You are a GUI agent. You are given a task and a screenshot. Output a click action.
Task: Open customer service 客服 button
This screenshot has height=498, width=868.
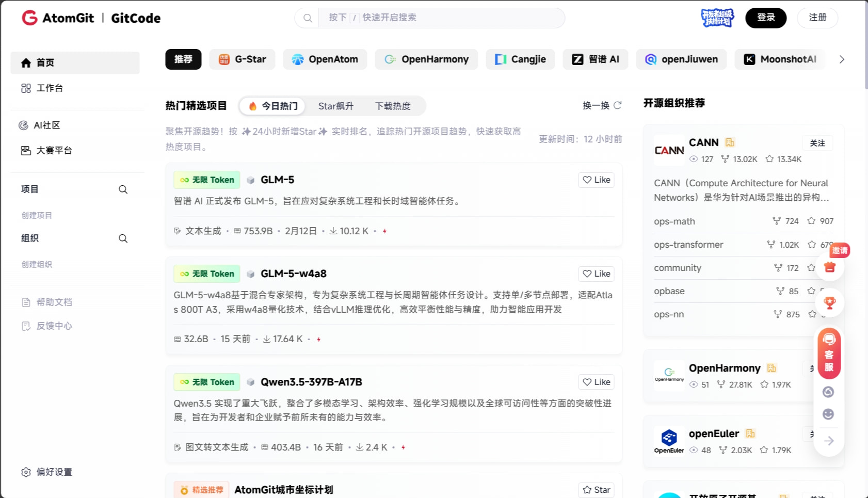point(829,354)
